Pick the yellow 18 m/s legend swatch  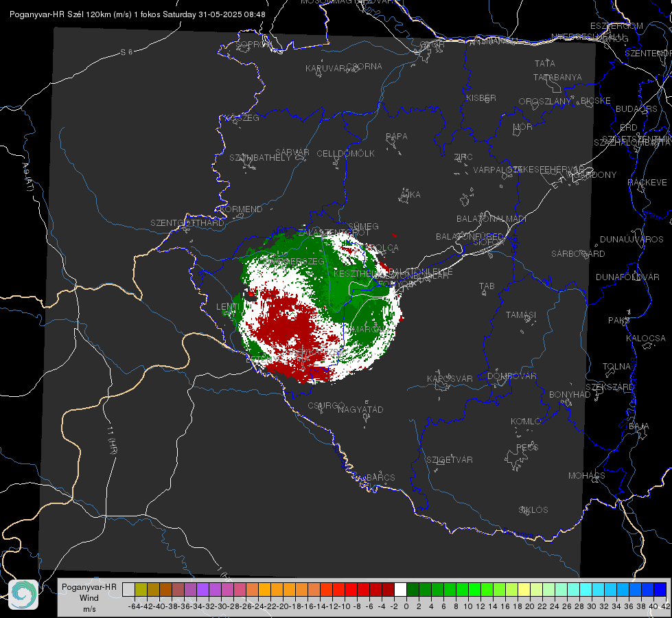point(524,590)
